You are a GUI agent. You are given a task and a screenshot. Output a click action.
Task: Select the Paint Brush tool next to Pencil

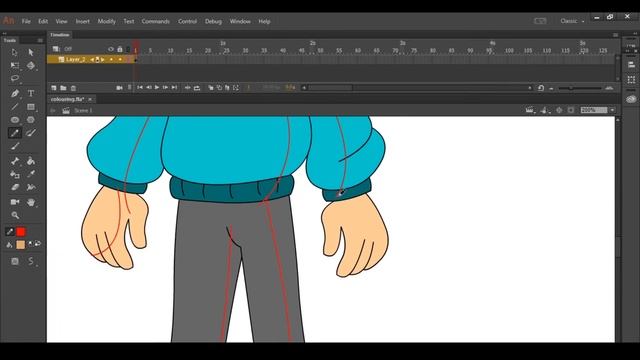31,133
